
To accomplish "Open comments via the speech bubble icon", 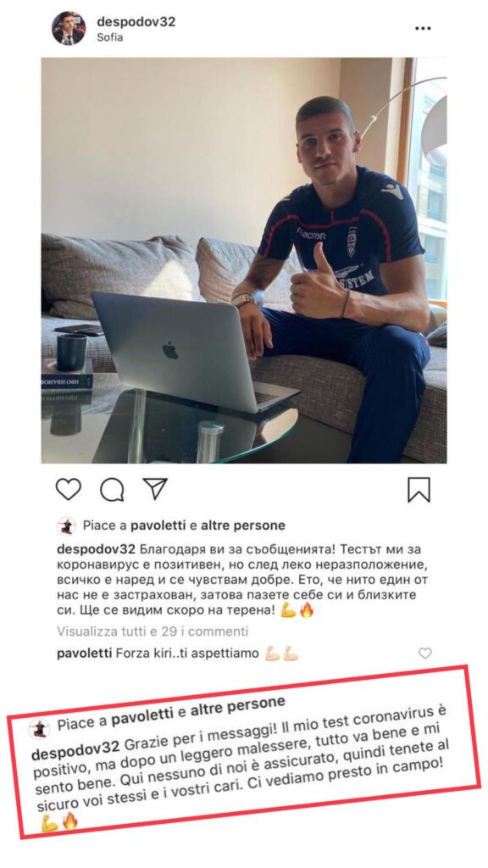I will (112, 489).
